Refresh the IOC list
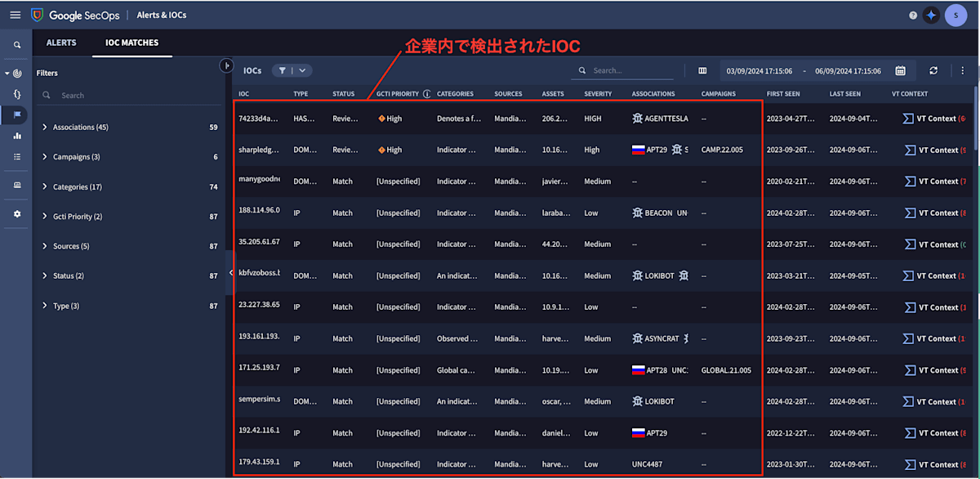 tap(933, 71)
